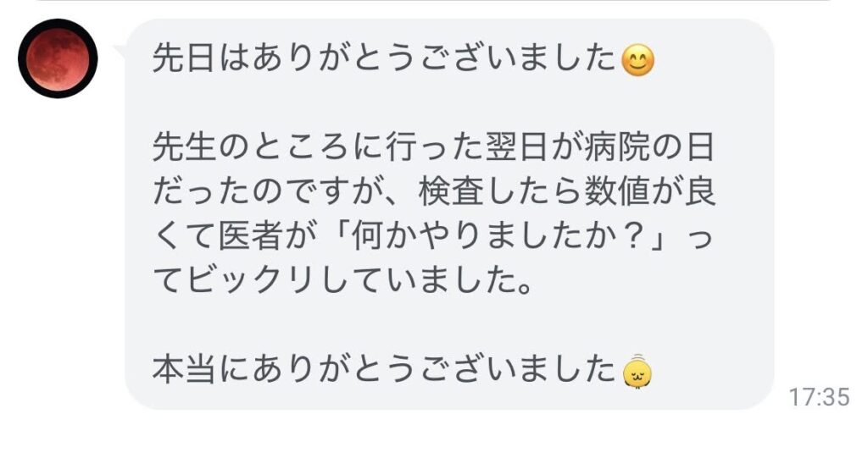868x453 pixels.
Task: Click the 17:35 message timestamp
Action: click(x=819, y=396)
